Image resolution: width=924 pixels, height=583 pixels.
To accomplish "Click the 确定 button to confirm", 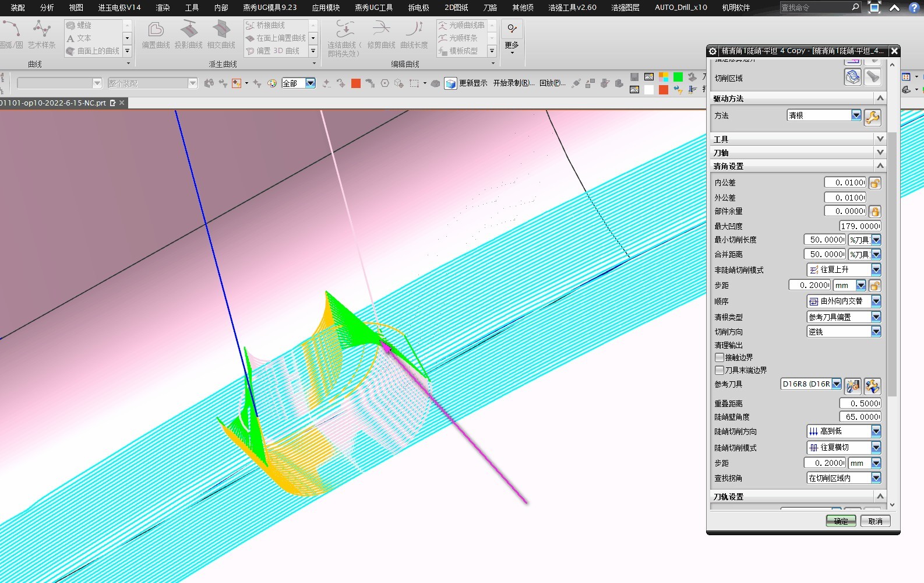I will point(841,521).
